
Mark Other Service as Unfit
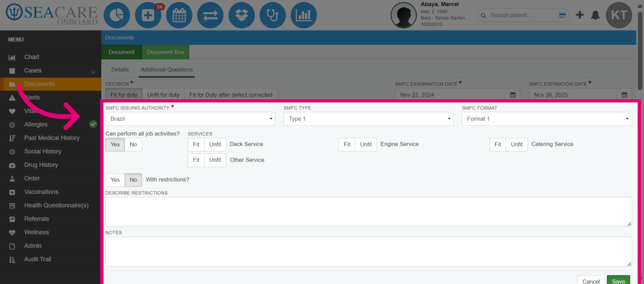point(215,160)
